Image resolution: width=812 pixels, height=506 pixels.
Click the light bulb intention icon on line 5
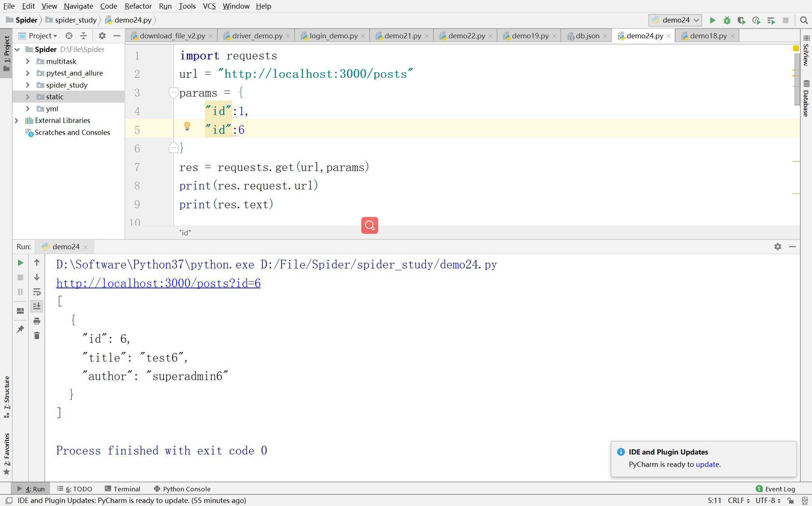pyautogui.click(x=187, y=126)
